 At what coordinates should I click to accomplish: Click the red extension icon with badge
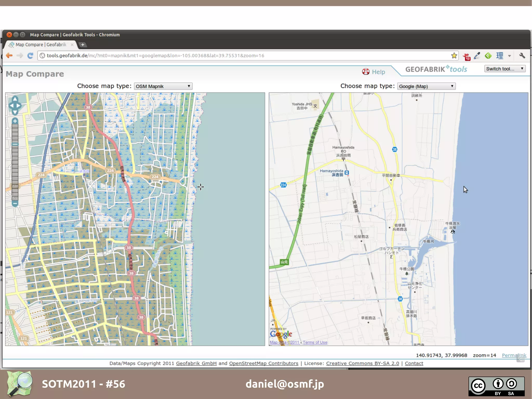click(467, 56)
